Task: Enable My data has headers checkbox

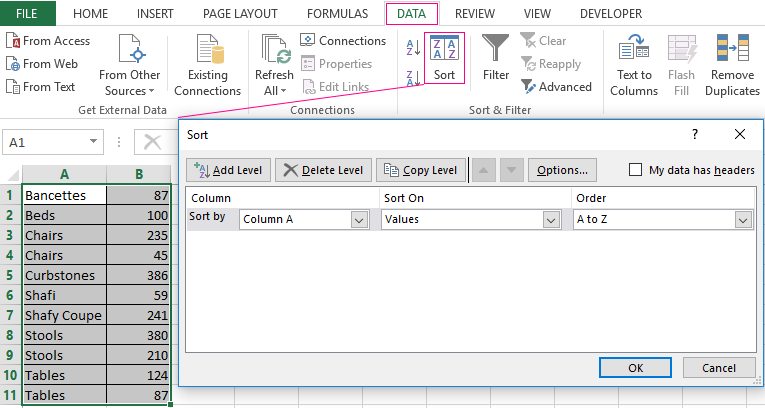Action: point(635,170)
